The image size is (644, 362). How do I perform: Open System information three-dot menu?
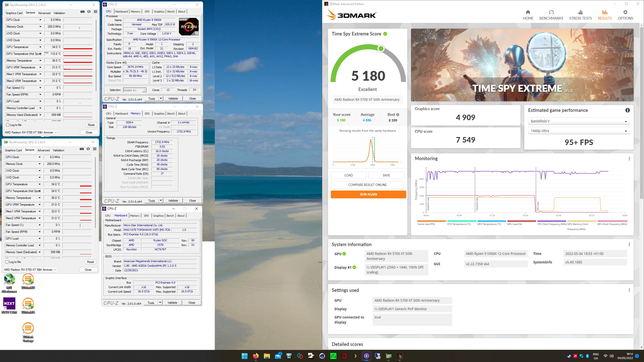click(629, 245)
